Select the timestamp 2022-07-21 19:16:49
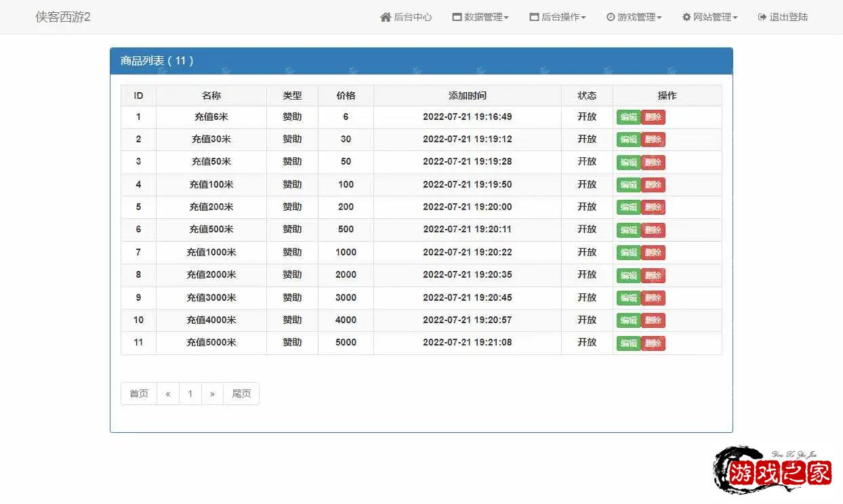843x504 pixels. pyautogui.click(x=468, y=117)
